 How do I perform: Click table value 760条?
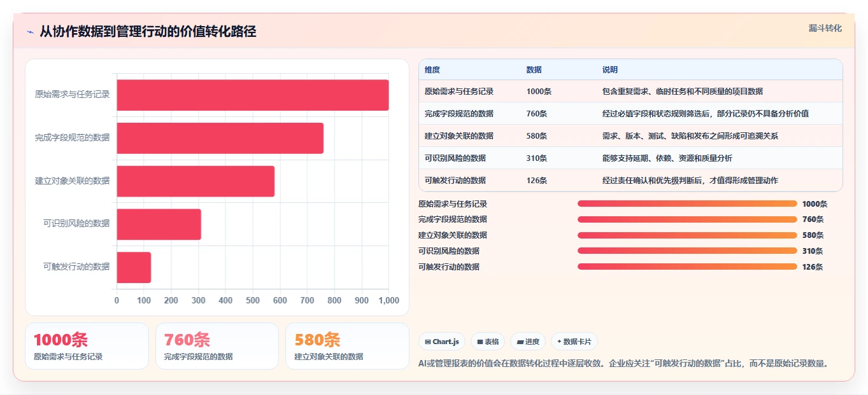coord(537,114)
